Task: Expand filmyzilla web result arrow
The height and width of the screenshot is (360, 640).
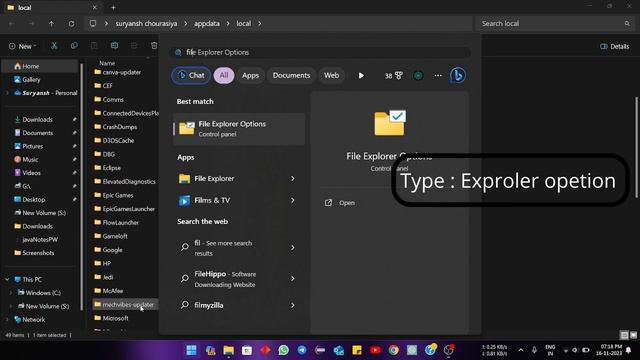Action: click(293, 305)
